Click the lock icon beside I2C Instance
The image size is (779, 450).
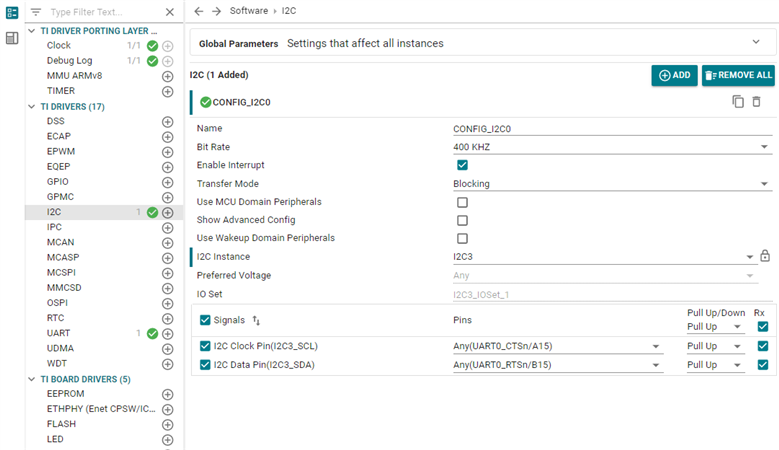point(765,257)
